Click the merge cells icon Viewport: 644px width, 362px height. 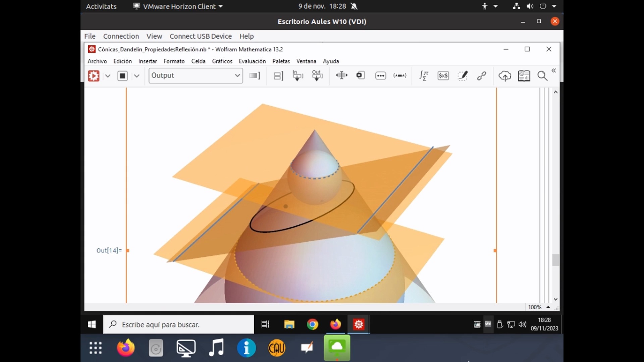click(x=361, y=75)
